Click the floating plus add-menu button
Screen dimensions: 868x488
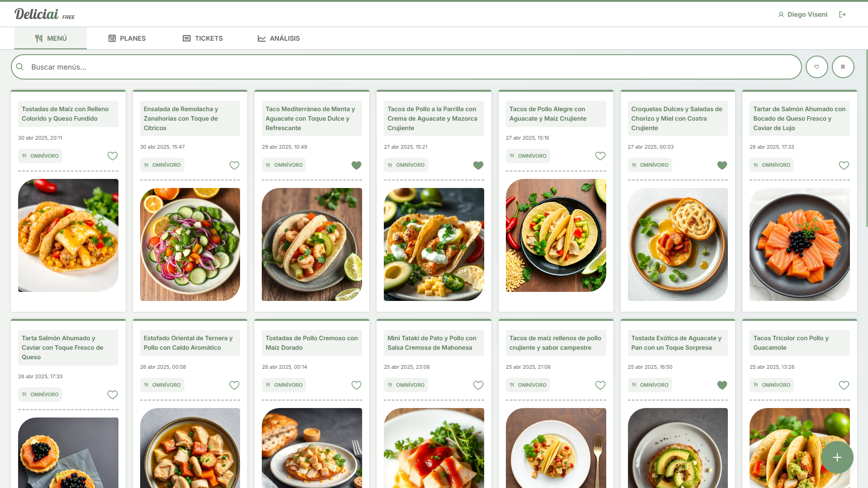coord(837,457)
